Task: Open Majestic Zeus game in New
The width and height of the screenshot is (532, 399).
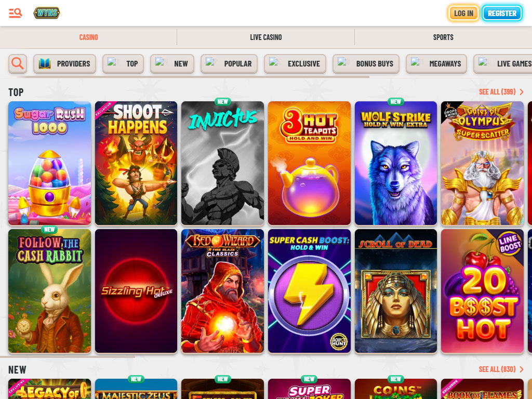Action: pyautogui.click(x=136, y=389)
